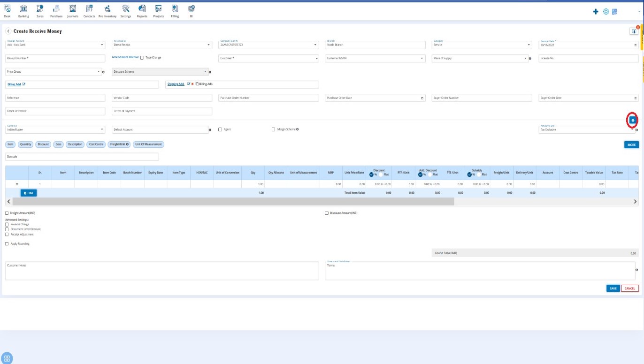Open the Banking module icon
Image resolution: width=644 pixels, height=364 pixels.
pos(23,8)
